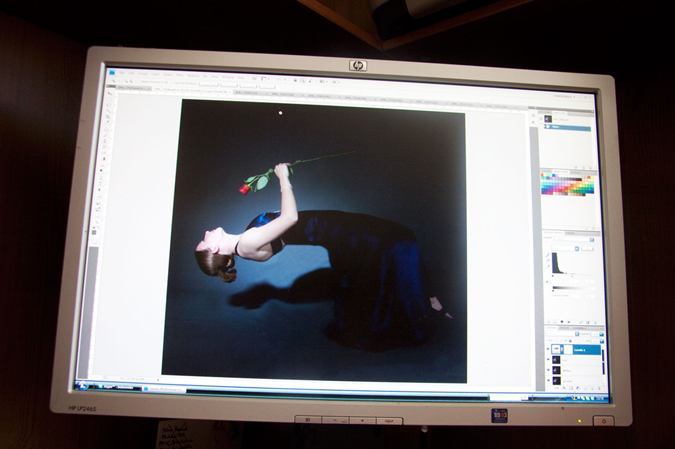Select the black point eyedropper beside the histogram
This screenshot has width=675, height=449.
[x=548, y=256]
